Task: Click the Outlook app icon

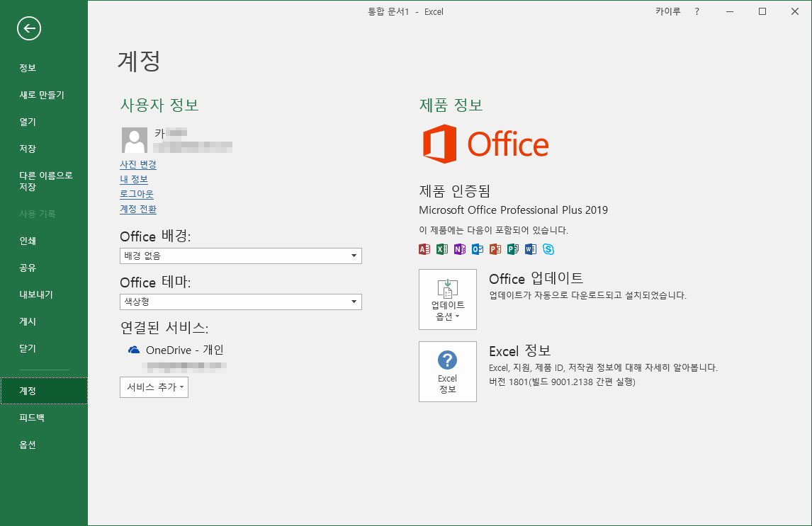Action: 478,249
